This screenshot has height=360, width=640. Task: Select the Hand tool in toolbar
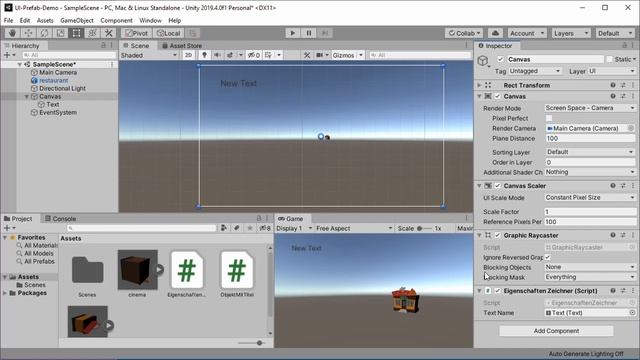(12, 33)
